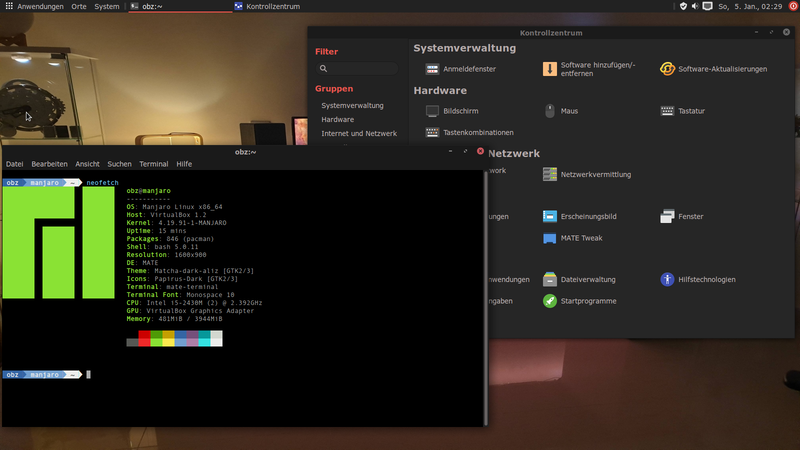Open Startprogramme startup apps icon
The image size is (800, 450).
549,301
